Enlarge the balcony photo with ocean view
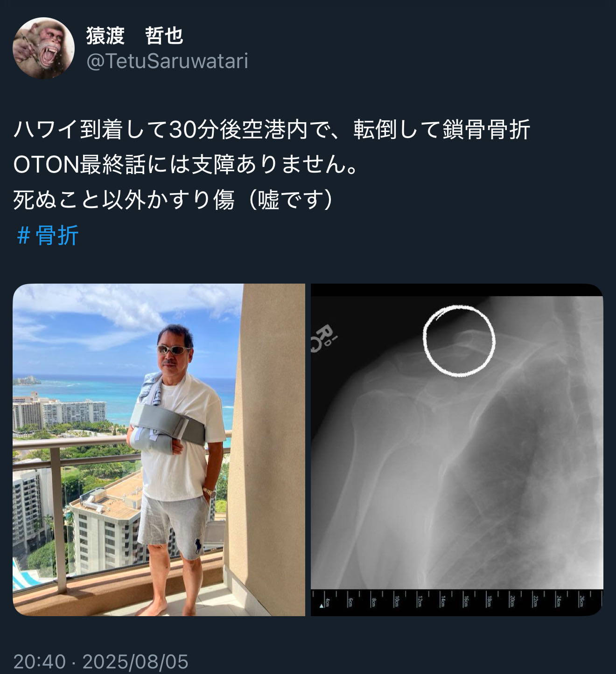The height and width of the screenshot is (674, 616). tap(159, 450)
